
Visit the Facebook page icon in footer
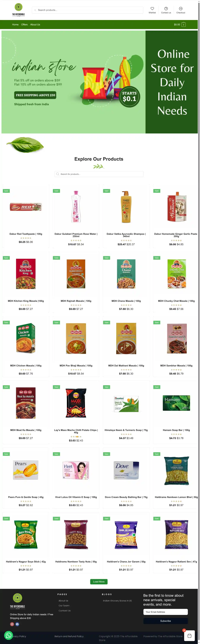(x=17, y=624)
